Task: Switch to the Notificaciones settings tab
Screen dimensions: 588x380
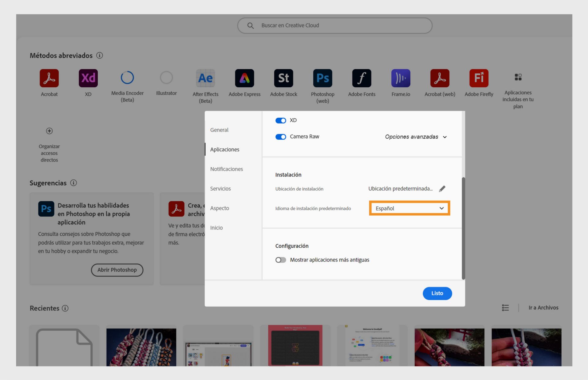Action: pos(226,169)
